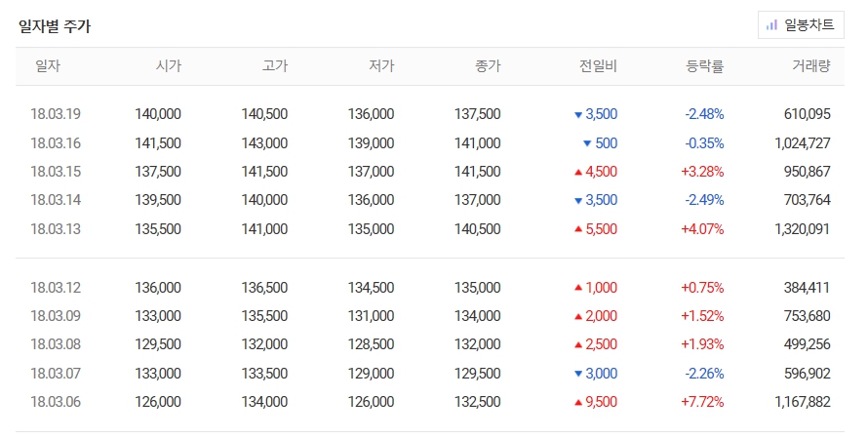
Task: Click the closing price 137,500
Action: [x=477, y=114]
